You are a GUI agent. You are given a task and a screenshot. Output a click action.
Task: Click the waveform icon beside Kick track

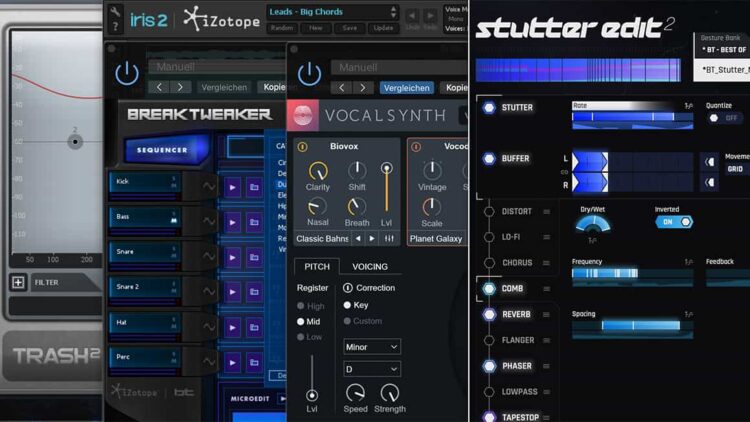point(209,186)
